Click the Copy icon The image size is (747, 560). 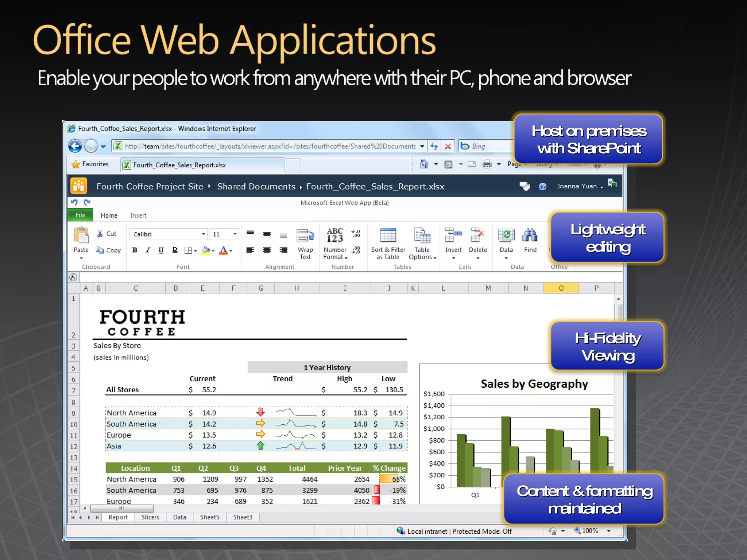[100, 250]
